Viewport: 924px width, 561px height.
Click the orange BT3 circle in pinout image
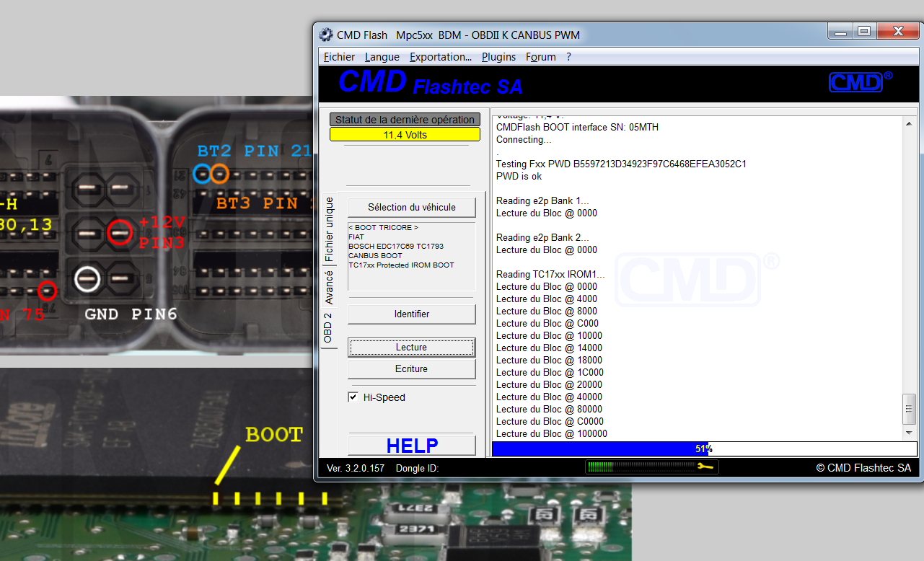pos(220,173)
